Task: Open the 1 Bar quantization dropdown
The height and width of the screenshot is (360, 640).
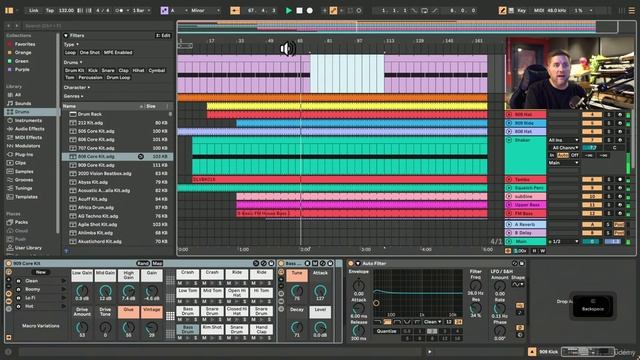Action: click(x=141, y=11)
